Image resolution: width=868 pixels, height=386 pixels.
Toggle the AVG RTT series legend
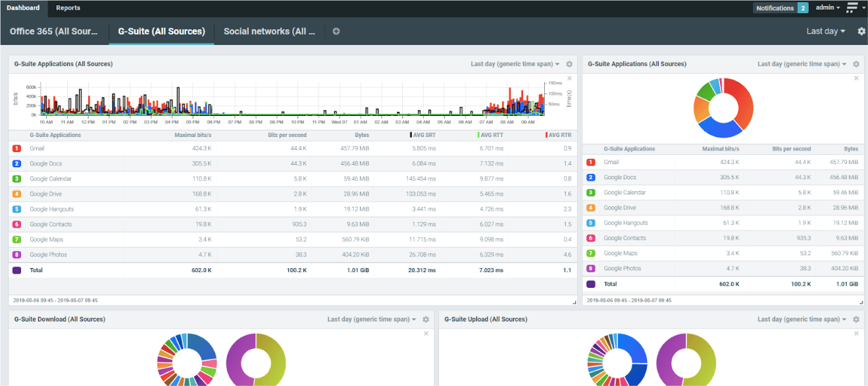[490, 135]
